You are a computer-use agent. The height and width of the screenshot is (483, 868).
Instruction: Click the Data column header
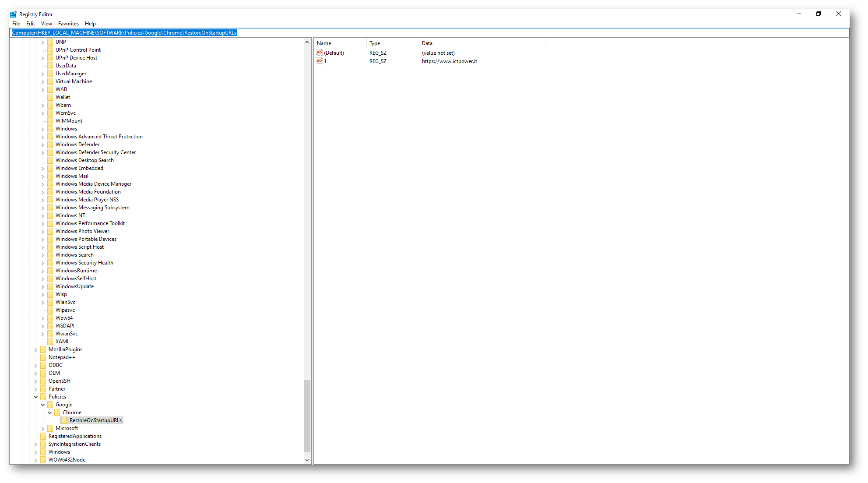(x=482, y=43)
